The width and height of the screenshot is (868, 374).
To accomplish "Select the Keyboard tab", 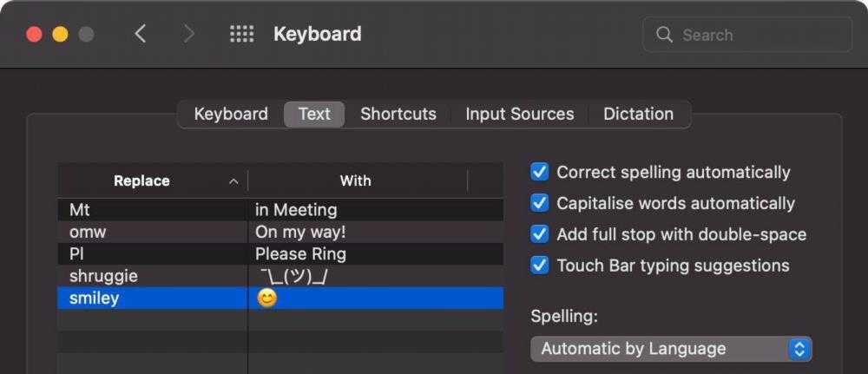I will (x=231, y=114).
